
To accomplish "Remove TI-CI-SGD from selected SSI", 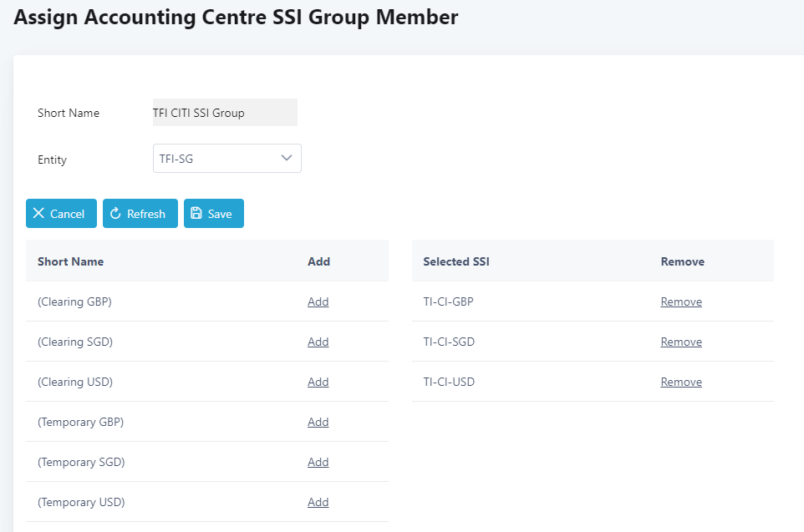I will point(681,342).
